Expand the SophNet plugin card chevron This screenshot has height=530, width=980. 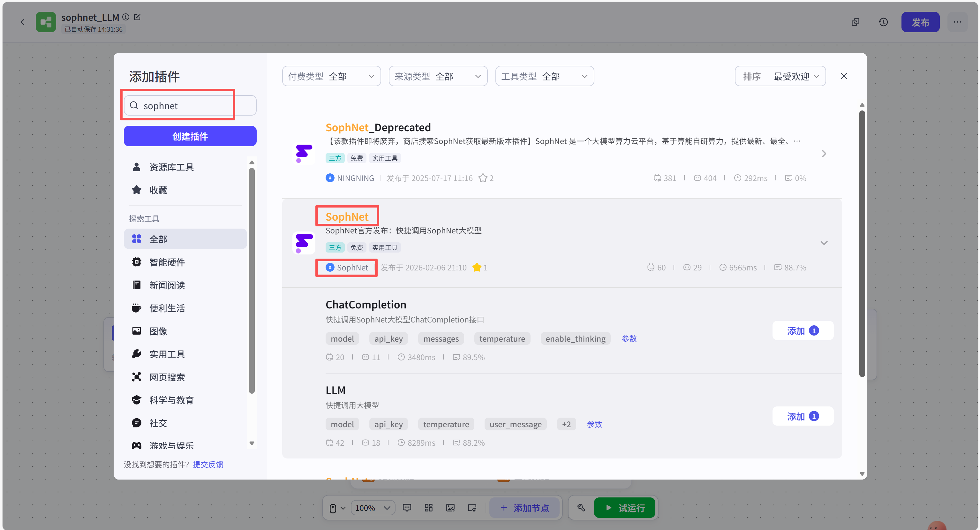point(824,242)
